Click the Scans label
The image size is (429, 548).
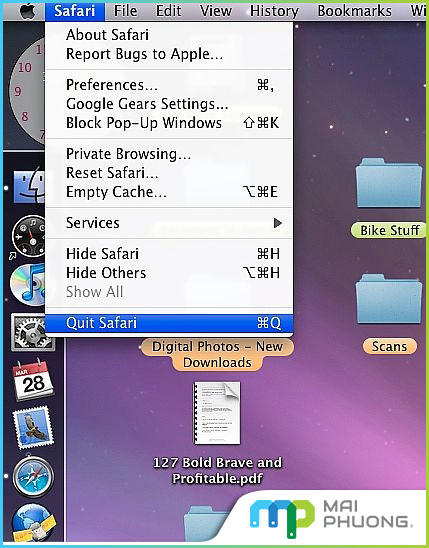click(390, 346)
